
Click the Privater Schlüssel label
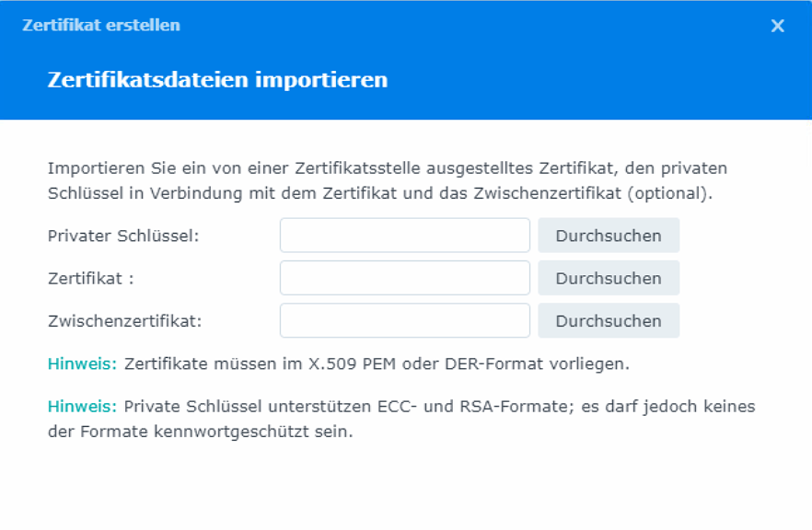(x=123, y=236)
